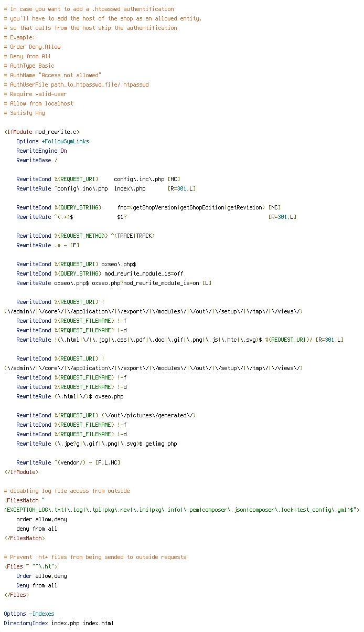This screenshot has width=364, height=632.
Task: Click the '# Satisfy Any' comment line
Action: click(24, 113)
